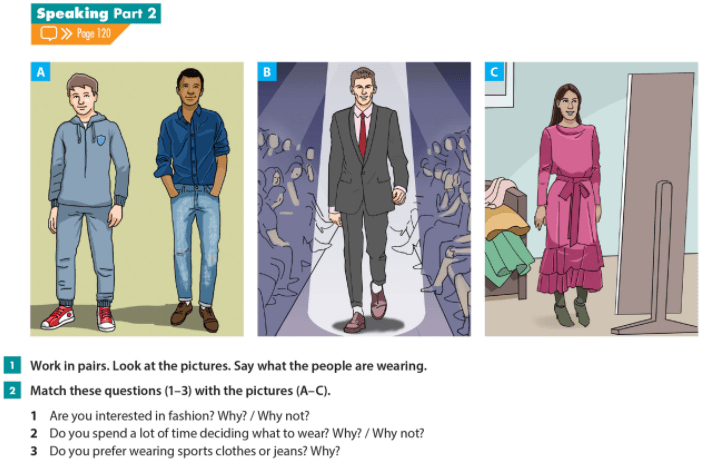Click the blue letter C picture label
701x462 pixels.
point(494,72)
